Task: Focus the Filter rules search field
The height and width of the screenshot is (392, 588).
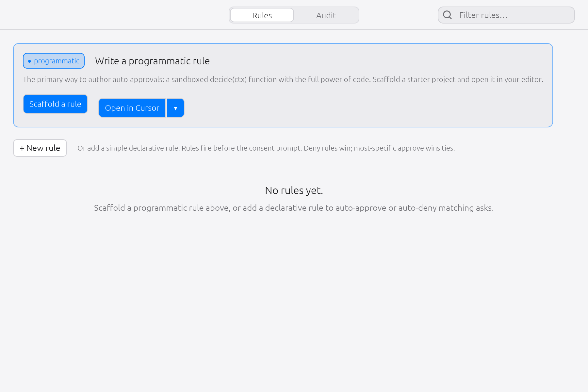Action: pos(506,15)
